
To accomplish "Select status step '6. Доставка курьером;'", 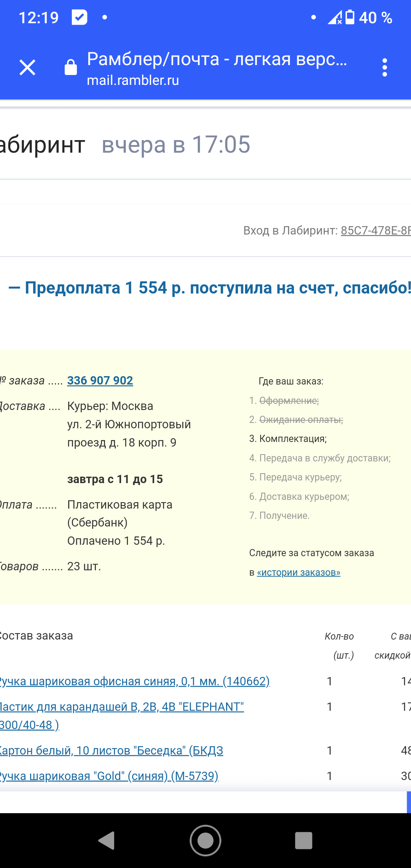I will click(299, 496).
